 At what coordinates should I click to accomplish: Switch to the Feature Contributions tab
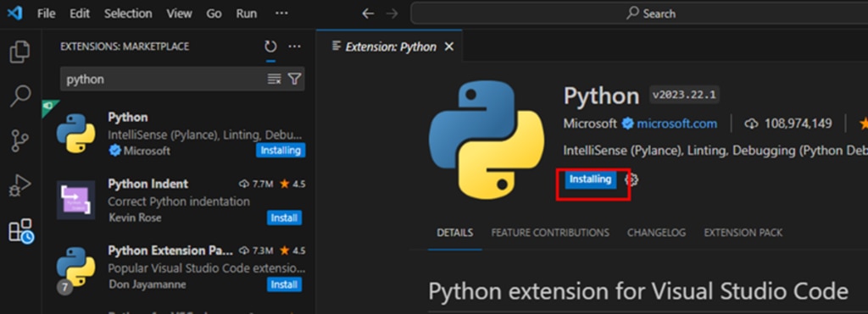[550, 233]
